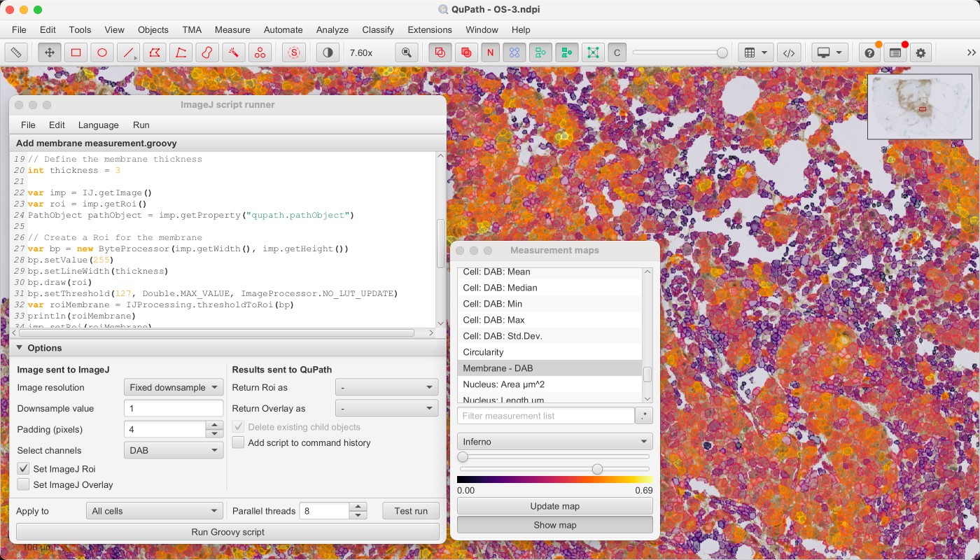Select the Brush annotation tool
Image resolution: width=980 pixels, height=560 pixels.
tap(207, 52)
